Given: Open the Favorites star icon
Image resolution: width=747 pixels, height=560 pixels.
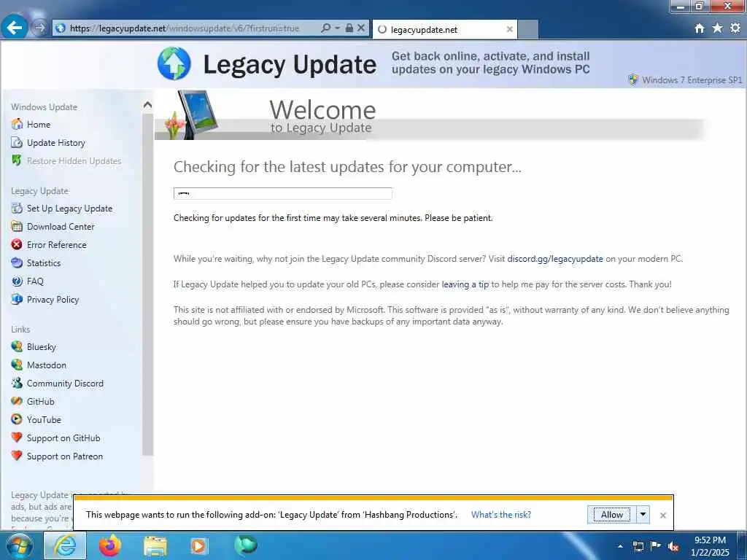Looking at the screenshot, I should click(x=718, y=28).
